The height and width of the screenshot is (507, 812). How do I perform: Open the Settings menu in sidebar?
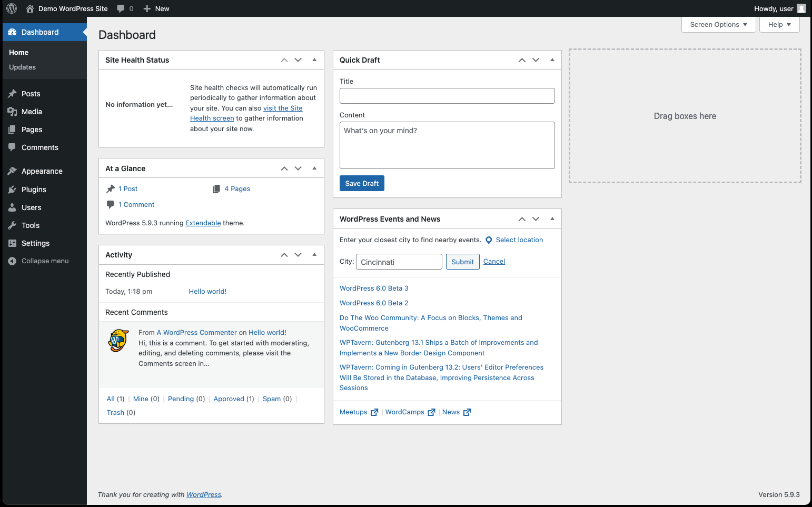click(x=35, y=243)
